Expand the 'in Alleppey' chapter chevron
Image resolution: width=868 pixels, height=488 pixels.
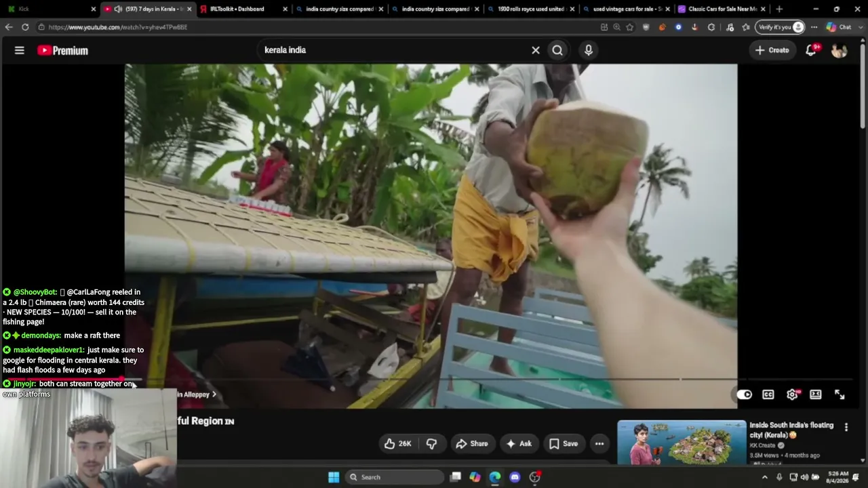coord(214,394)
